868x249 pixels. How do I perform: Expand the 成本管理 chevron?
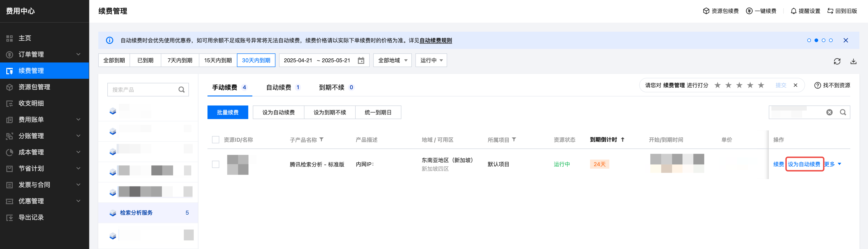coord(78,152)
